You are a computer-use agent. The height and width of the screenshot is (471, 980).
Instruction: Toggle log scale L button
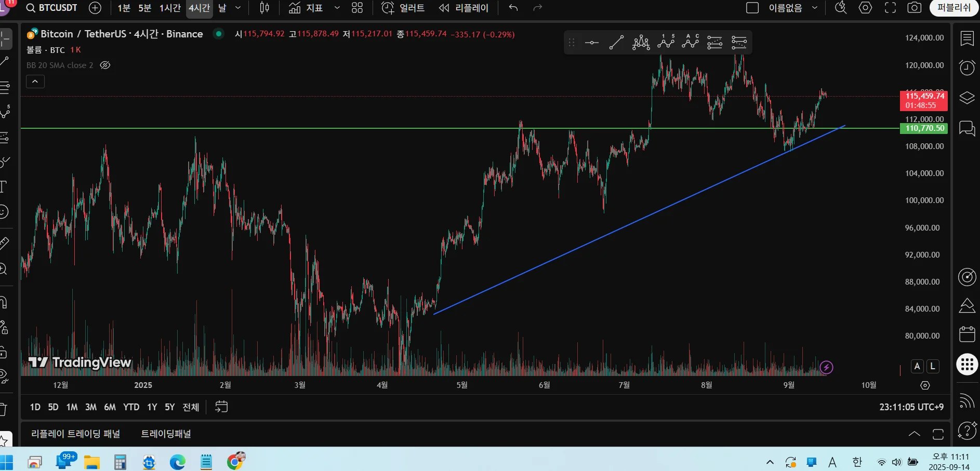[933, 367]
